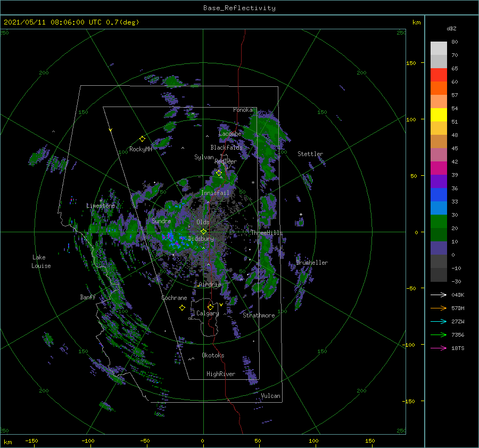479x448 pixels.
Task: Select the purple 0-10 dBZ color swatch
Action: pos(439,248)
